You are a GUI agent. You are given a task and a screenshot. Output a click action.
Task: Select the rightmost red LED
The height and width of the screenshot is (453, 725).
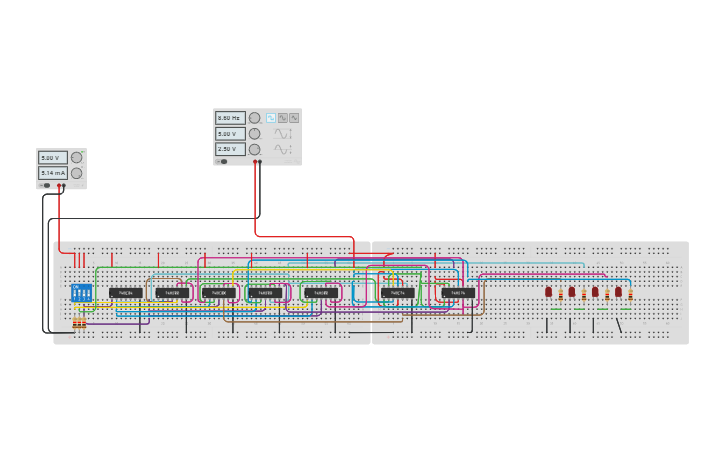coord(618,292)
